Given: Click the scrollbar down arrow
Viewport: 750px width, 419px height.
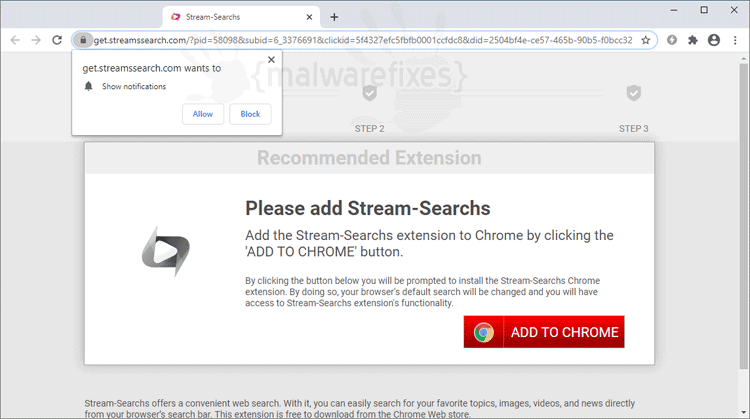Looking at the screenshot, I should (x=743, y=412).
